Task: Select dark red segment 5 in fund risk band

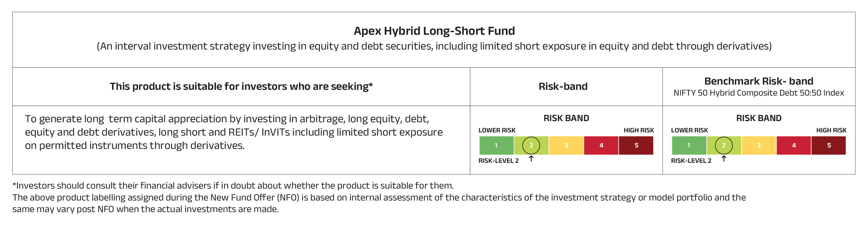Action: pos(636,145)
